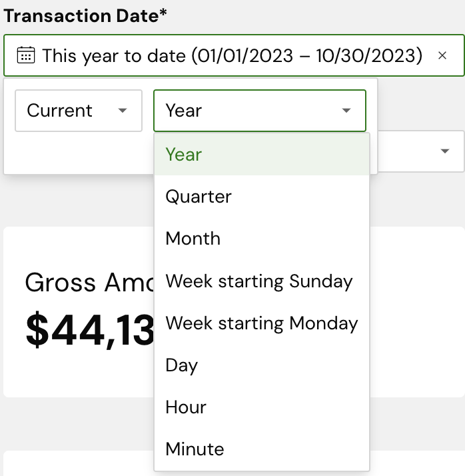Pick the Month option
Image resolution: width=465 pixels, height=476 pixels.
click(193, 239)
